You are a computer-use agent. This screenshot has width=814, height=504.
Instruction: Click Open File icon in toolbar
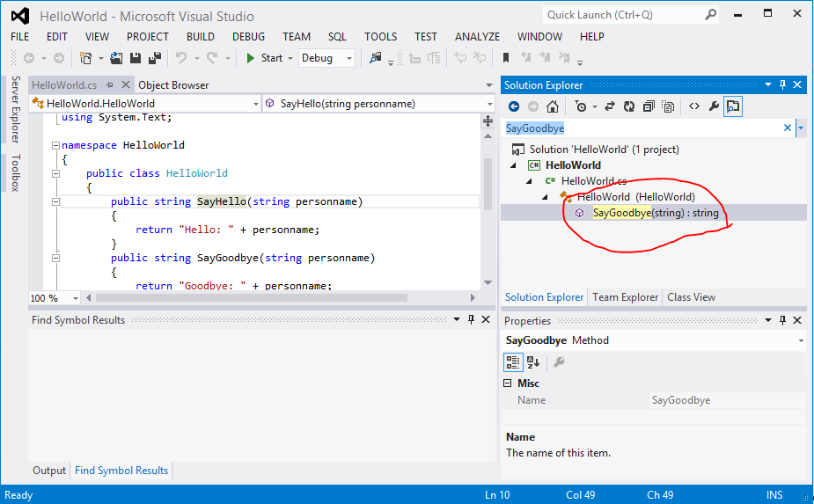click(x=116, y=58)
